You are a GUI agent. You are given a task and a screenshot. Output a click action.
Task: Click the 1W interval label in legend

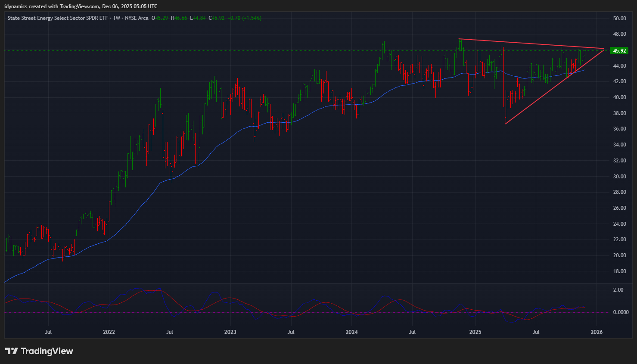[x=117, y=18]
